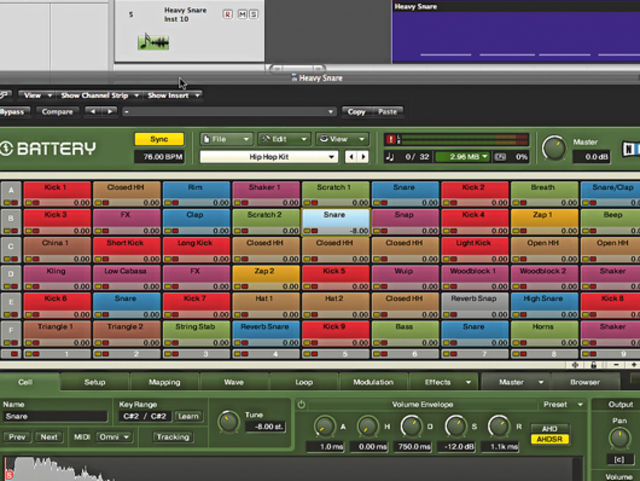This screenshot has height=481, width=640.
Task: Switch to the Setup tab
Action: click(x=95, y=382)
